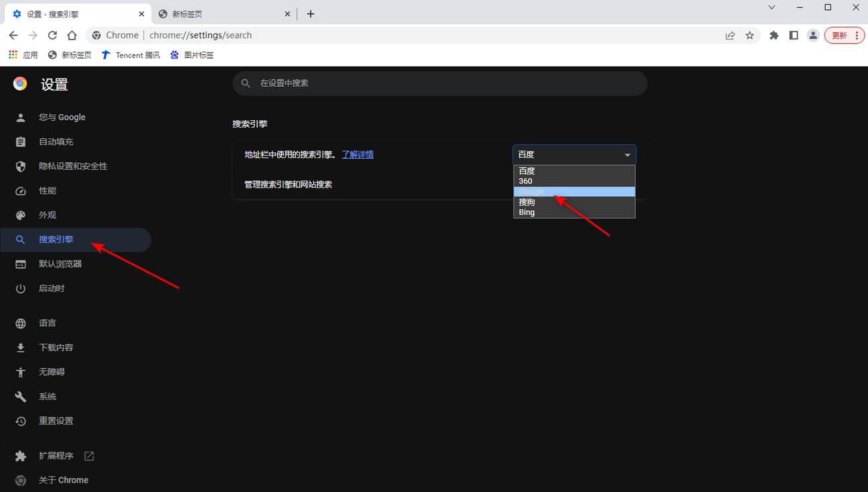Viewport: 868px width, 492px height.
Task: Open the profile avatar icon
Action: [x=813, y=35]
